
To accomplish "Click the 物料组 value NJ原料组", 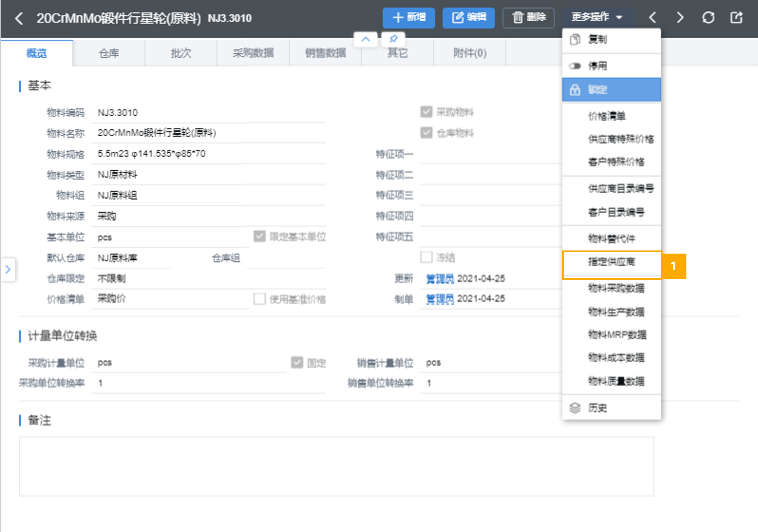I will point(117,195).
